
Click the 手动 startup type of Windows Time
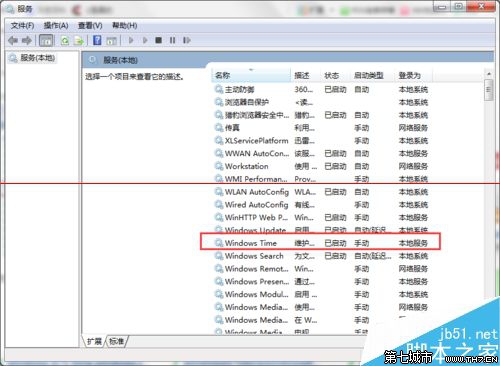(x=362, y=243)
